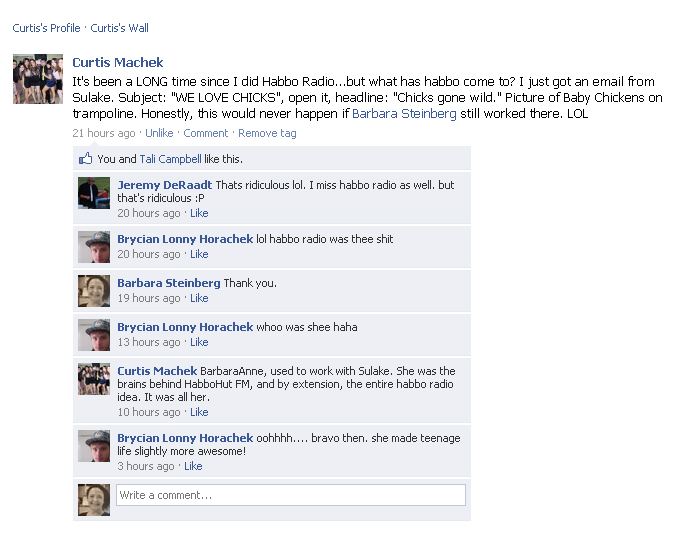
Task: Like the 'bravo then' comment
Action: (x=193, y=466)
